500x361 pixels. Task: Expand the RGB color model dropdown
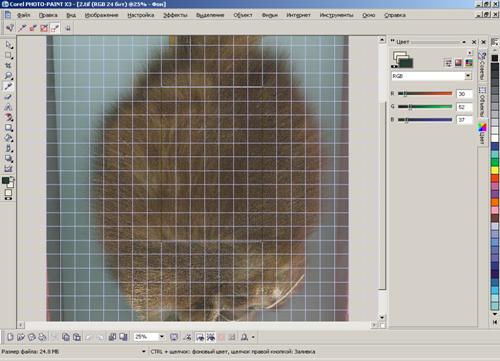tap(468, 76)
